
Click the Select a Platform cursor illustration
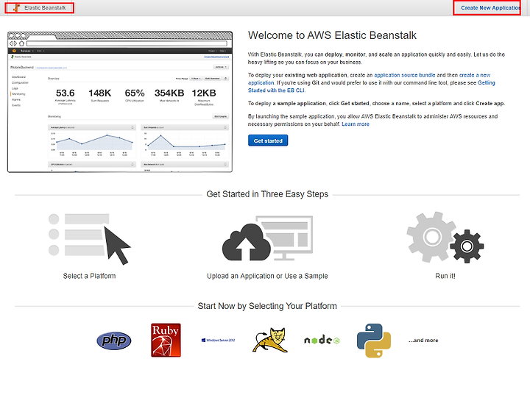click(90, 239)
